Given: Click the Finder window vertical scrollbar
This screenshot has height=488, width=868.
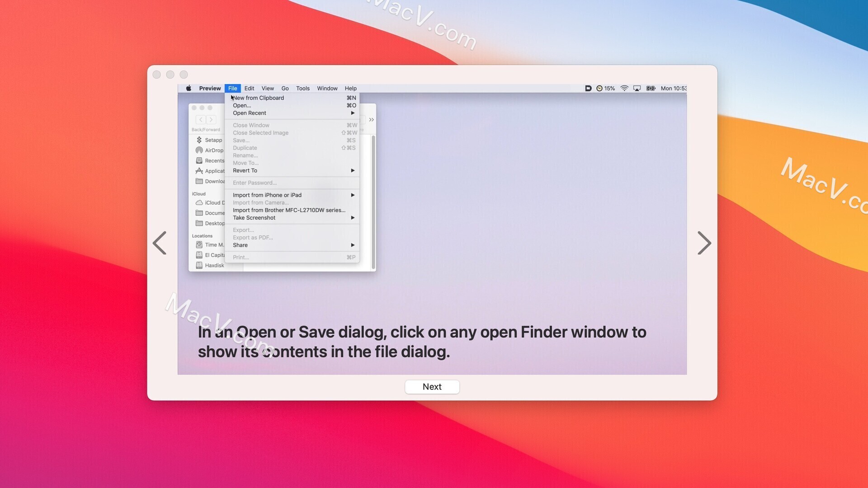Looking at the screenshot, I should point(373,202).
